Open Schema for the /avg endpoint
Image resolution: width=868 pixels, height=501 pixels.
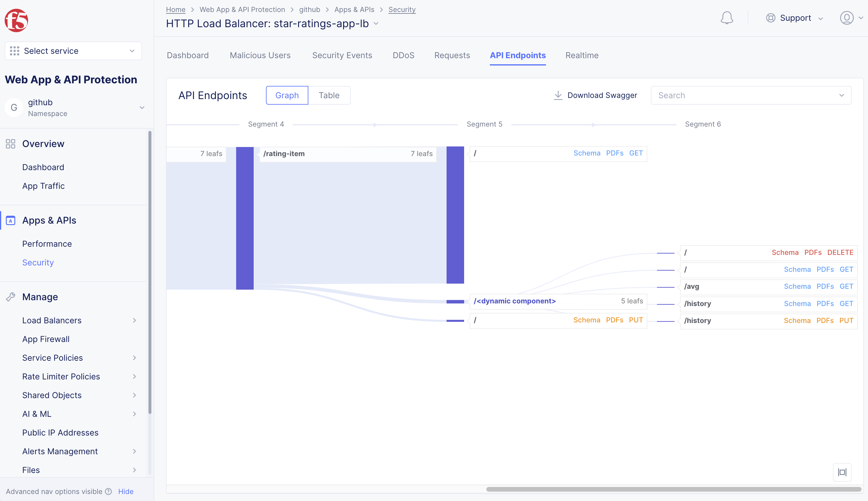click(797, 286)
